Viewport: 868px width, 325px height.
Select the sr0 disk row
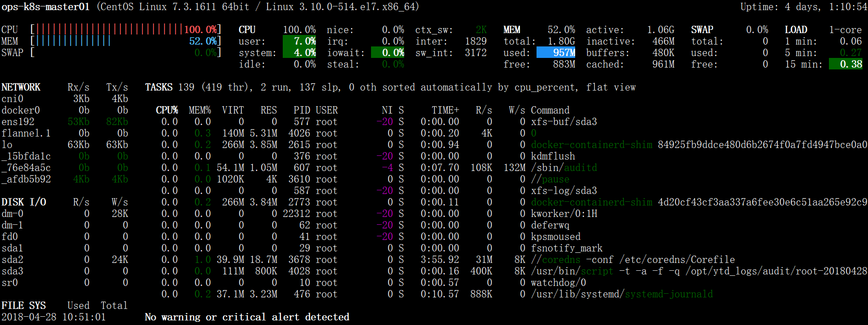point(65,283)
